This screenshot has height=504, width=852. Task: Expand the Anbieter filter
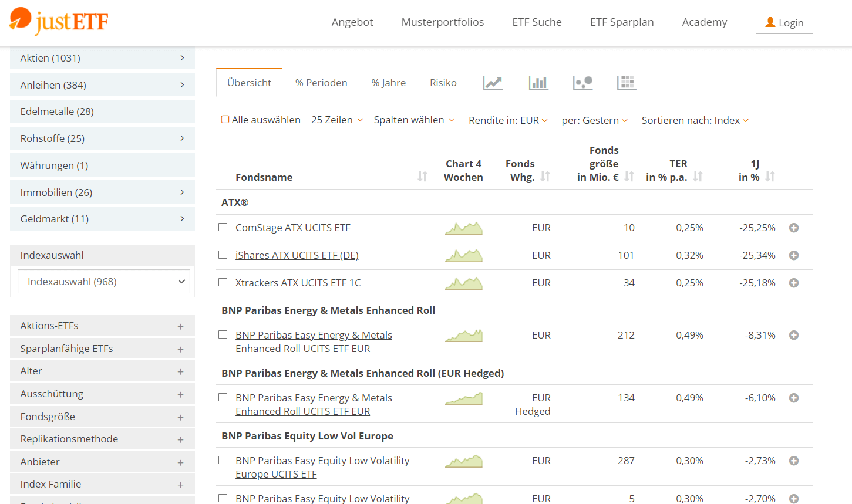click(x=102, y=462)
